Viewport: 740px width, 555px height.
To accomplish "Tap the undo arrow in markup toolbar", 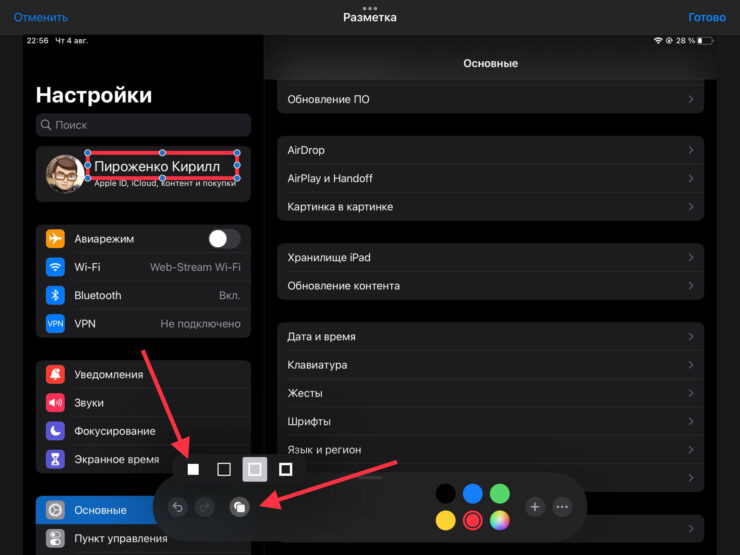I will 178,507.
